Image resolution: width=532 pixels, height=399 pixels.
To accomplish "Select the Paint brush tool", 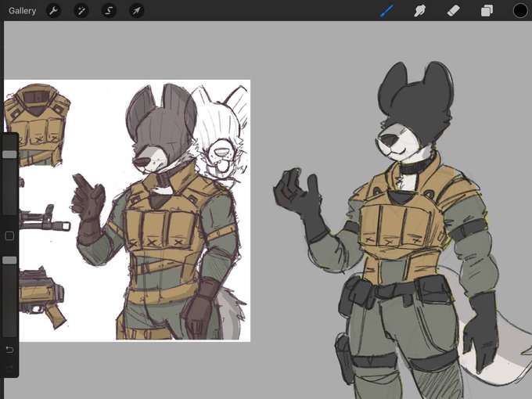I will [386, 11].
